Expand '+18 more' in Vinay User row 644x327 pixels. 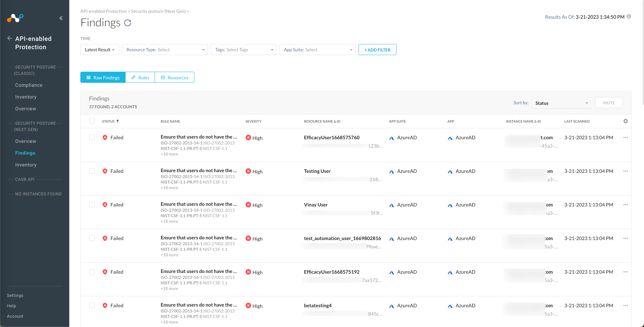coord(169,221)
